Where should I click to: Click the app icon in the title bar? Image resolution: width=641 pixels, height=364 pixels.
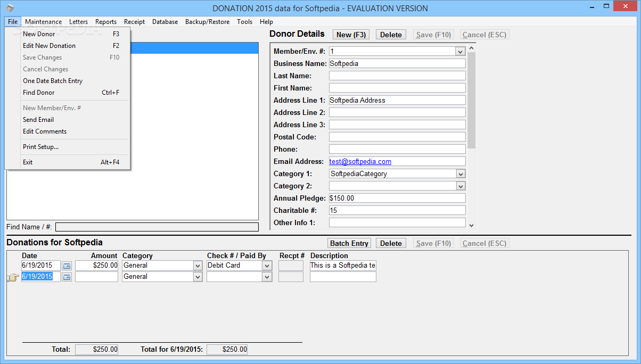point(10,8)
